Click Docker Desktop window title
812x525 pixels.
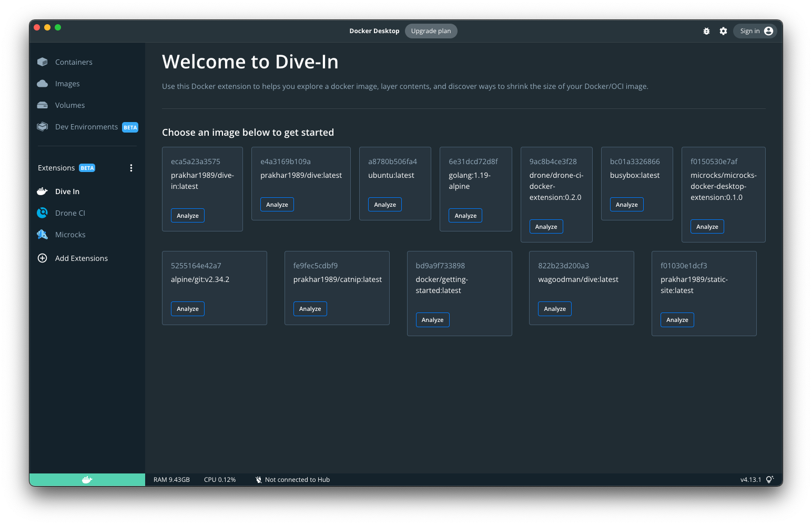[x=374, y=31]
